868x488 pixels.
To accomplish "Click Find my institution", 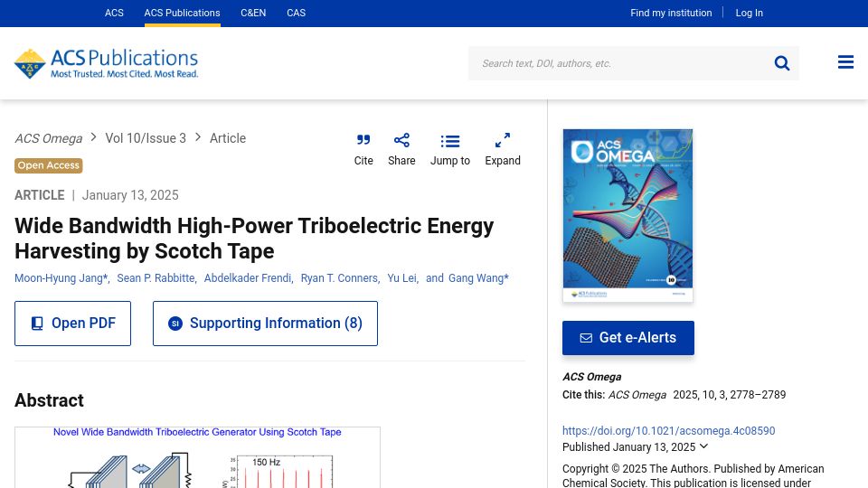I will tap(671, 13).
